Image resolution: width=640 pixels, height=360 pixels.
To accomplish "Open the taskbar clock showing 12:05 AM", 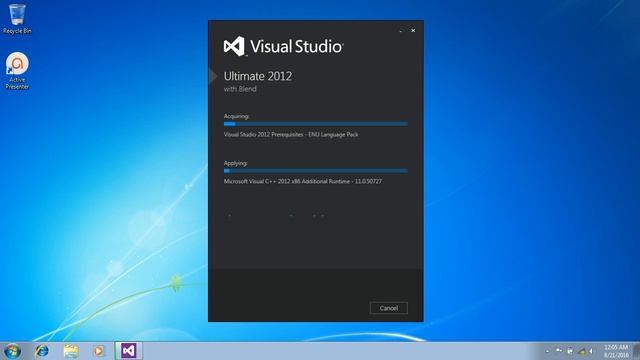I will (616, 351).
